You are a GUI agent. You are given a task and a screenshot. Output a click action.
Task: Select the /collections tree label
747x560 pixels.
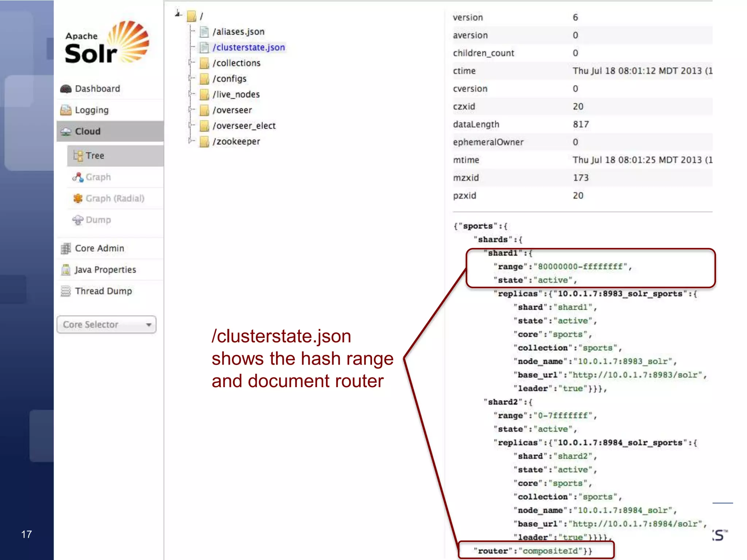pos(236,63)
